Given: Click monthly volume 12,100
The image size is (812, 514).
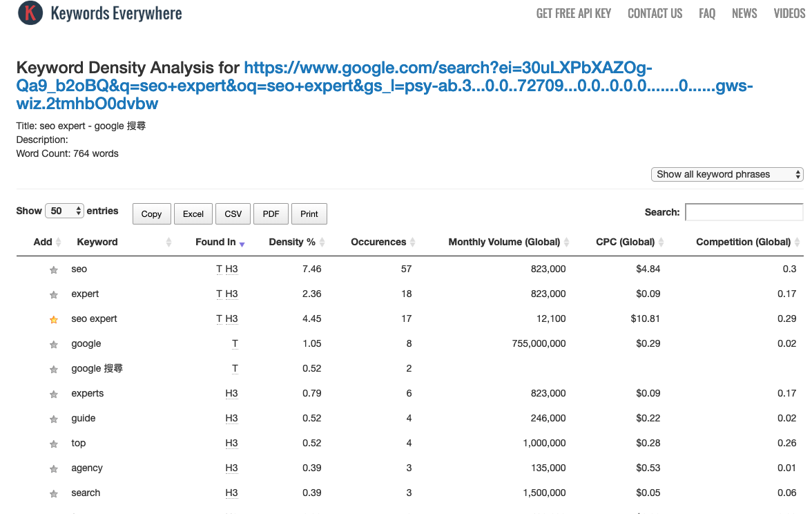Looking at the screenshot, I should point(551,318).
